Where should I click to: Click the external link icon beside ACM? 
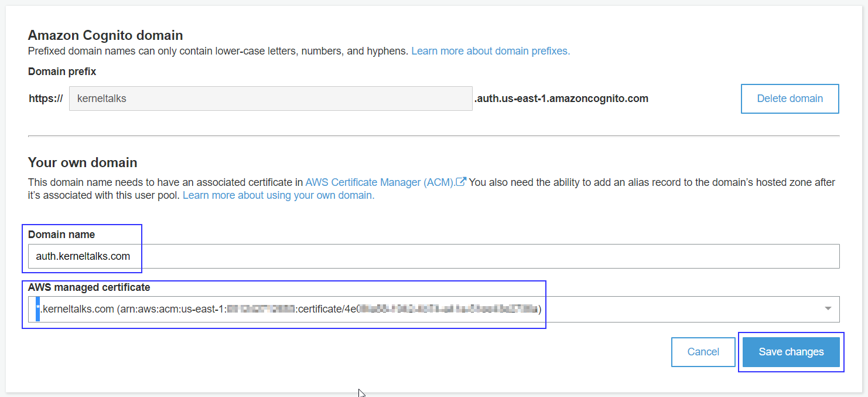[460, 182]
